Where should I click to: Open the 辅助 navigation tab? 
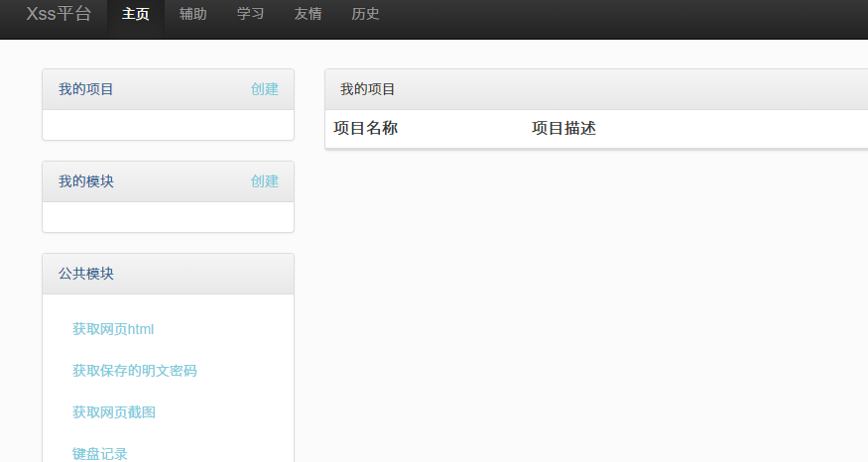tap(193, 14)
